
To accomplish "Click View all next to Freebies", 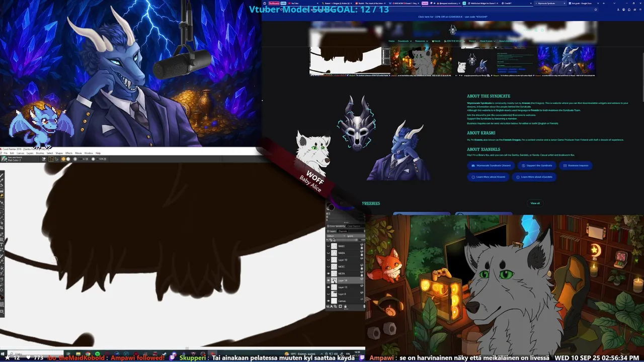I will point(535,203).
